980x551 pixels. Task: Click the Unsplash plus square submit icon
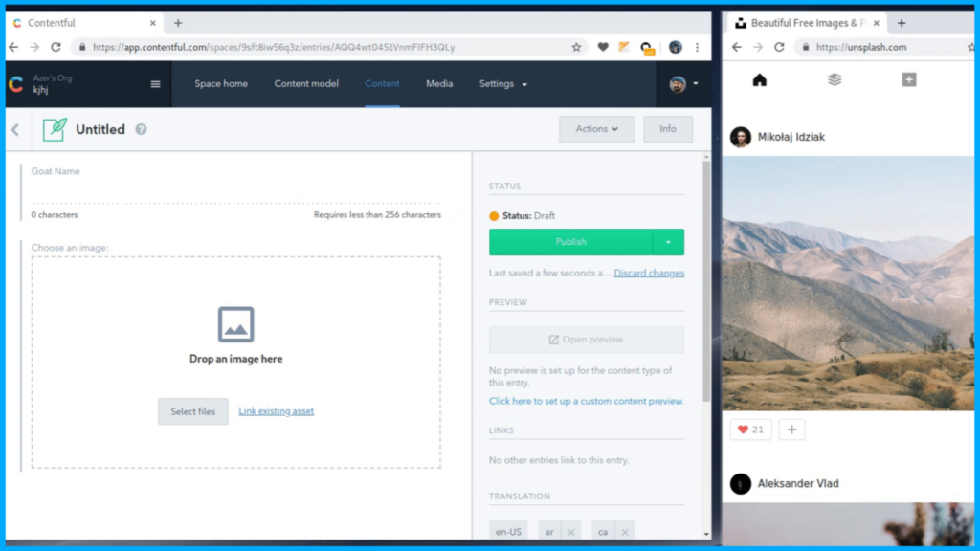tap(908, 80)
